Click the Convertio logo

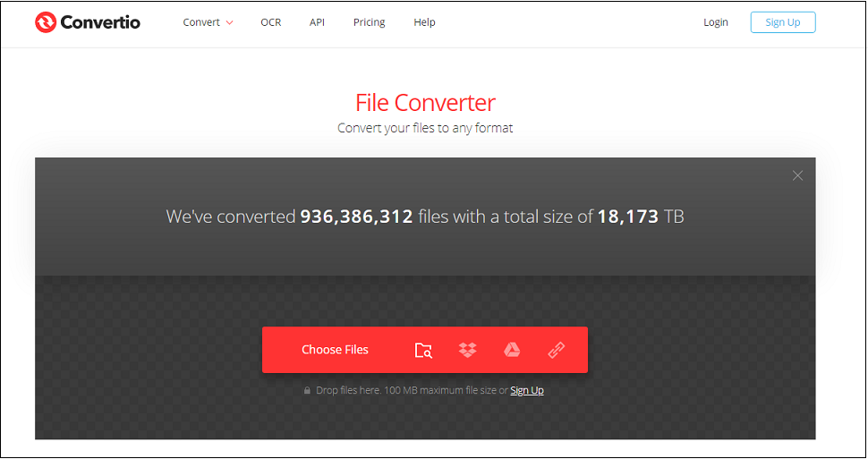[x=88, y=22]
